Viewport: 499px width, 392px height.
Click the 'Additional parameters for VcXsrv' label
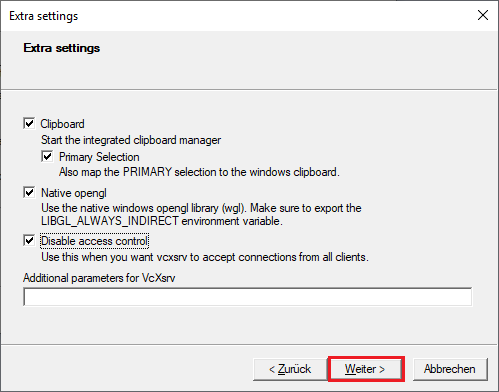[x=99, y=278]
